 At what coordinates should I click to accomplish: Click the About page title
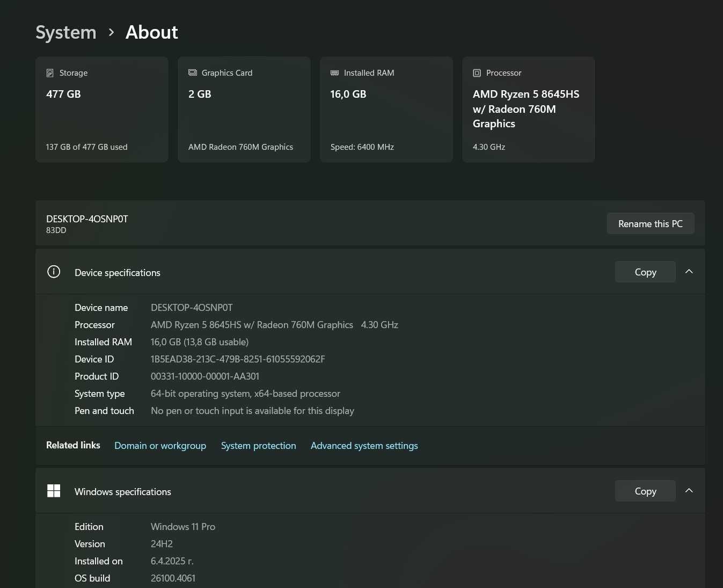(x=151, y=32)
